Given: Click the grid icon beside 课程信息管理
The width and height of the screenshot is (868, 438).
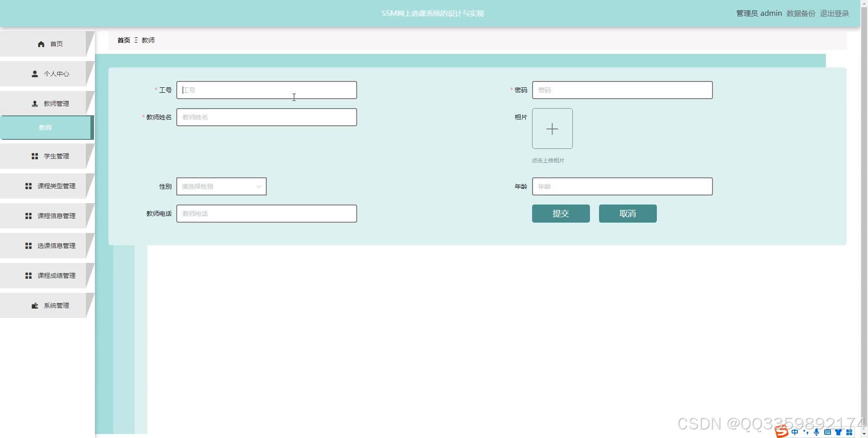Looking at the screenshot, I should 28,216.
